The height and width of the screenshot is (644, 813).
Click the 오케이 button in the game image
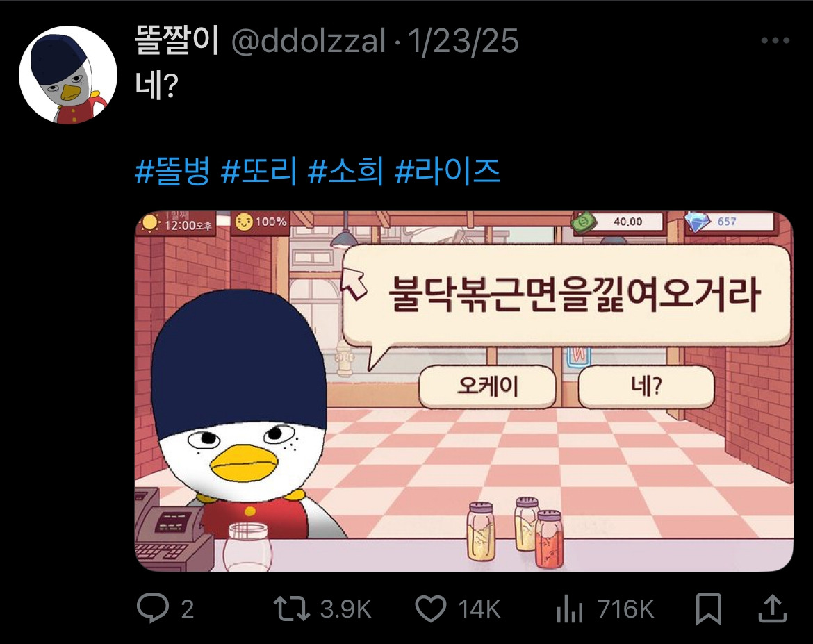click(487, 386)
